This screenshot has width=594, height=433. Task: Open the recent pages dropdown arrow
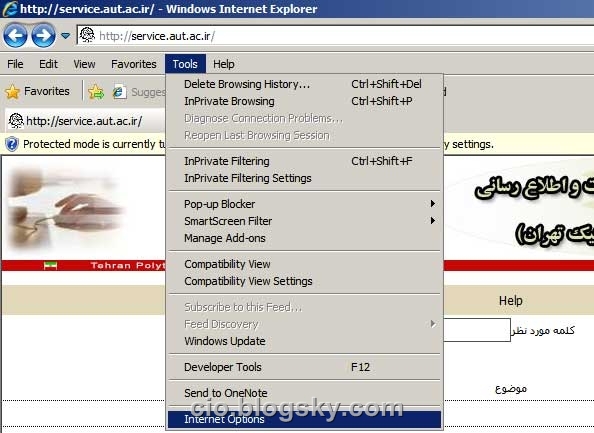coord(66,36)
